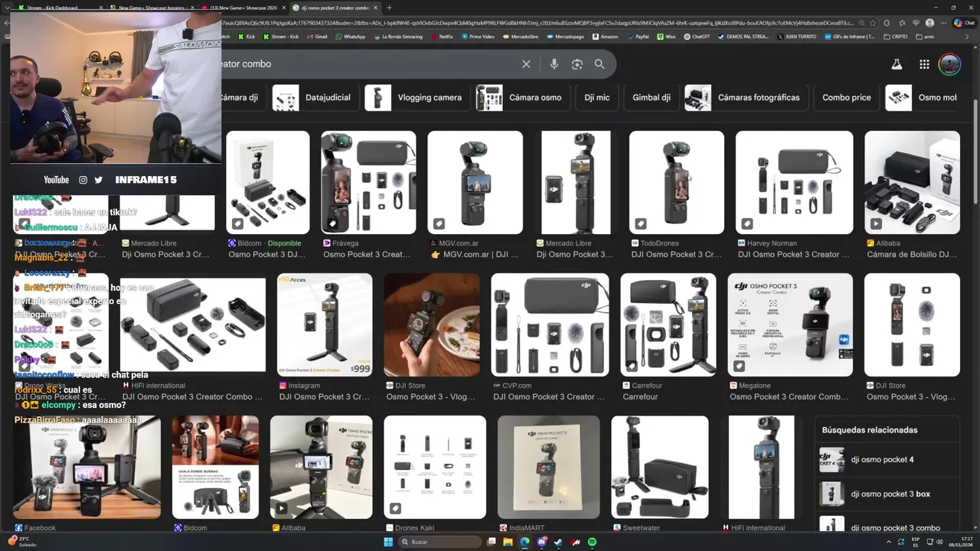980x551 pixels.
Task: Open related search dji osmo pocket 4
Action: (888, 460)
